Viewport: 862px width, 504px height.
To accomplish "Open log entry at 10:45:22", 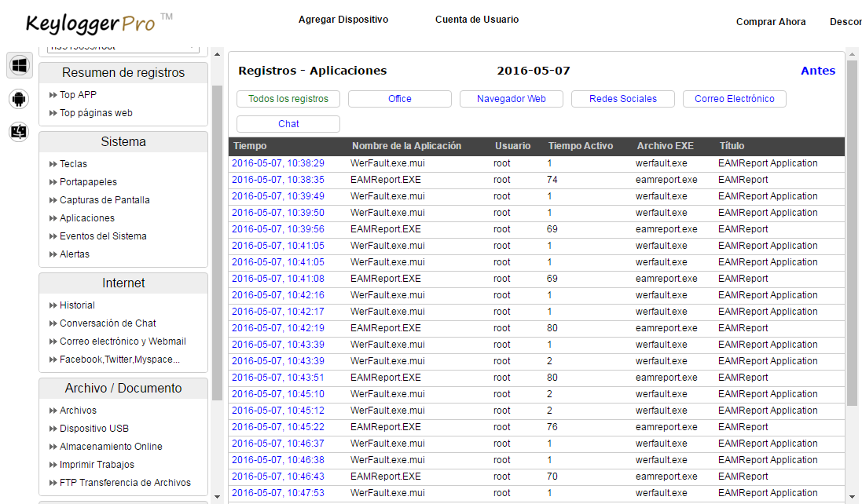I will tap(278, 427).
